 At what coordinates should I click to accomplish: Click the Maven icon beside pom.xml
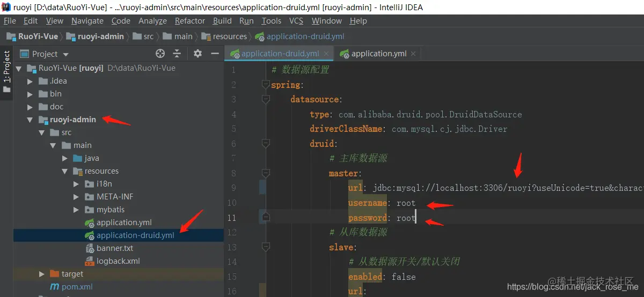click(54, 287)
